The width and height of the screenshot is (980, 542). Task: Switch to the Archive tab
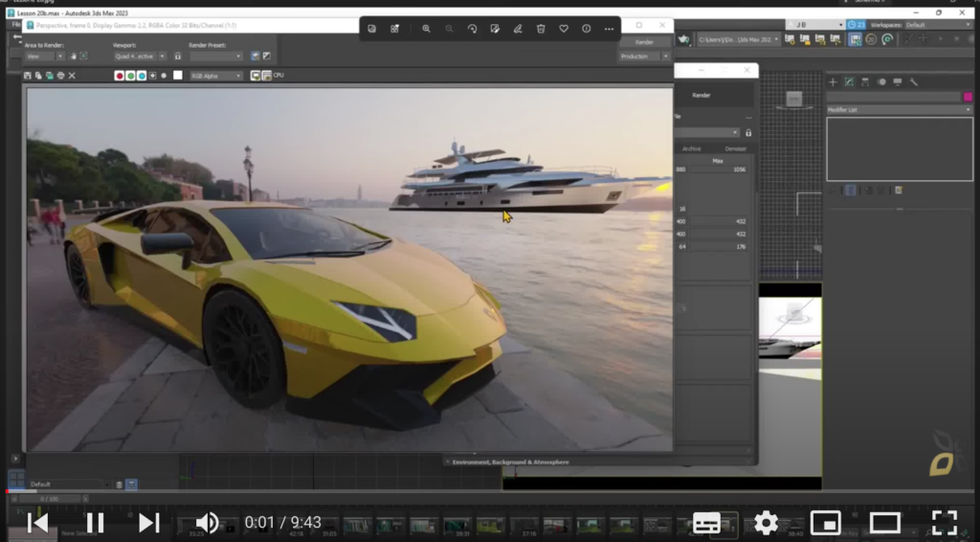tap(691, 148)
